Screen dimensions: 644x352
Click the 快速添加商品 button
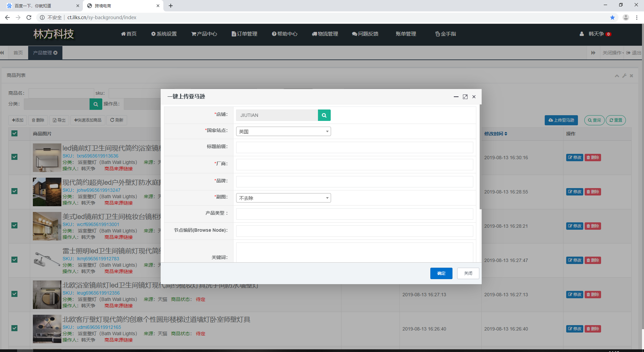pyautogui.click(x=88, y=120)
